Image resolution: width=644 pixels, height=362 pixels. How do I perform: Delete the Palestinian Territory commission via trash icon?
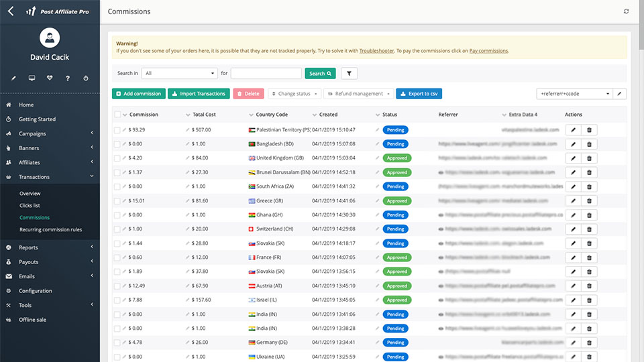[589, 130]
